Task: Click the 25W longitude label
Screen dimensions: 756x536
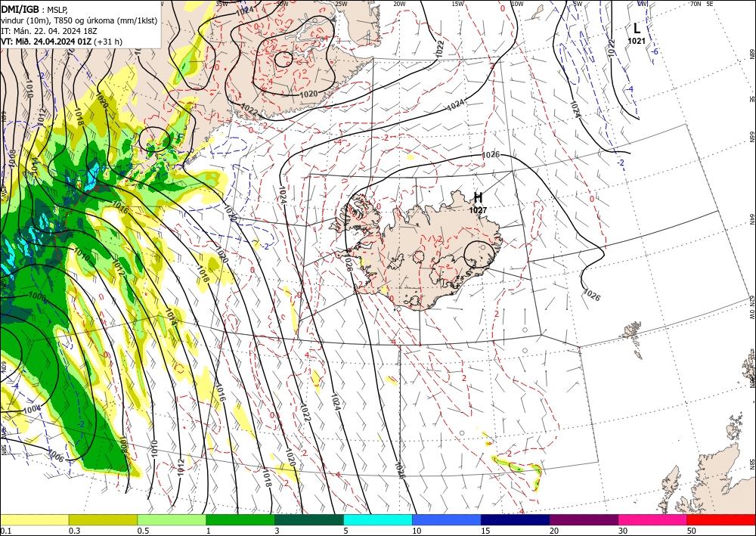Action: pos(341,4)
